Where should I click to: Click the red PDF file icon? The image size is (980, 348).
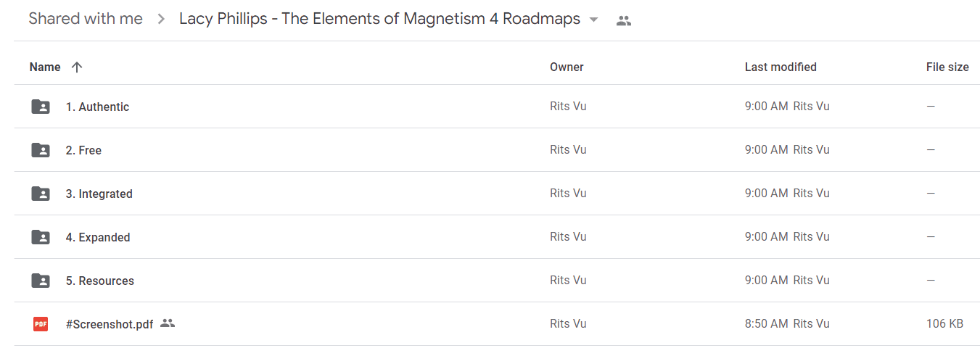click(x=41, y=324)
